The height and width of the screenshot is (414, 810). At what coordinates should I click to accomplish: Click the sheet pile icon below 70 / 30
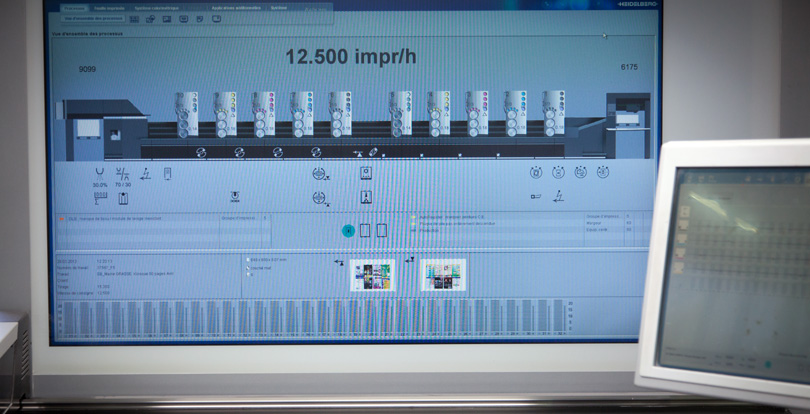click(x=123, y=198)
